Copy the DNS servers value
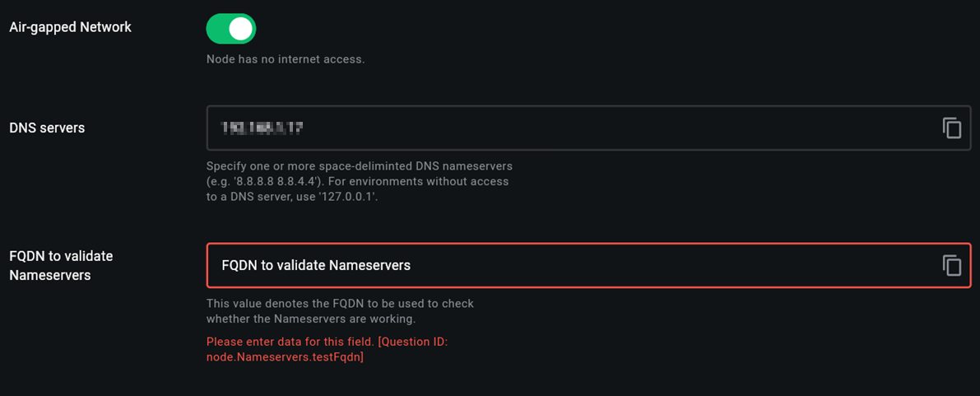 952,128
